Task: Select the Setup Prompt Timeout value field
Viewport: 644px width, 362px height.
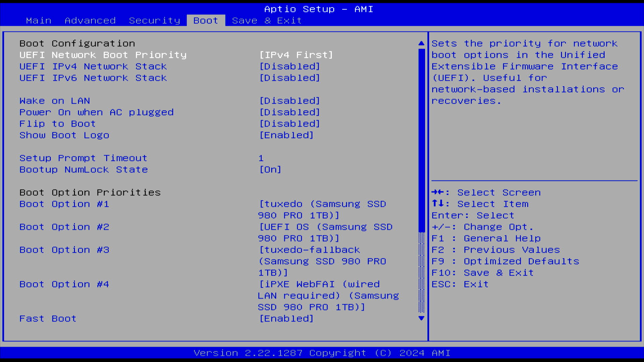Action: tap(261, 158)
